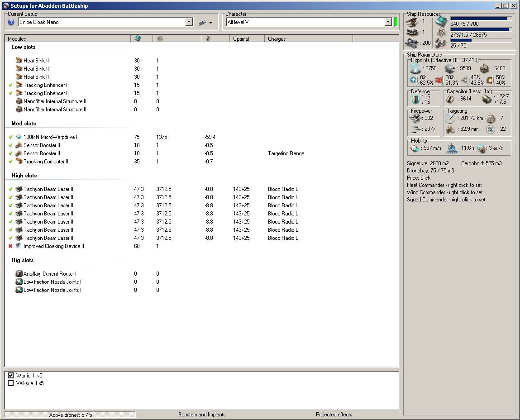Click the targeting range icon showing 201.72 km
This screenshot has width=520, height=420.
pos(450,118)
